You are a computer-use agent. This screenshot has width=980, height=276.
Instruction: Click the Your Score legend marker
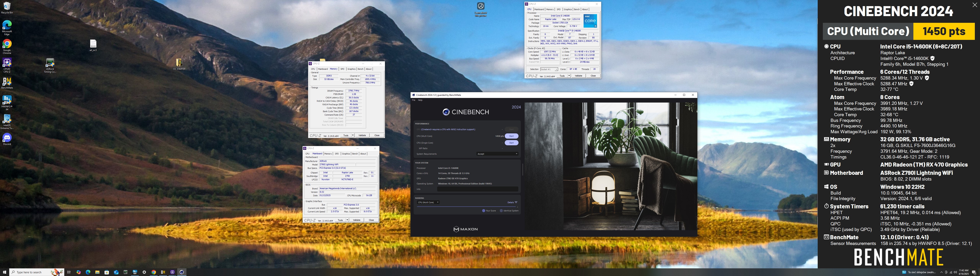pyautogui.click(x=483, y=211)
